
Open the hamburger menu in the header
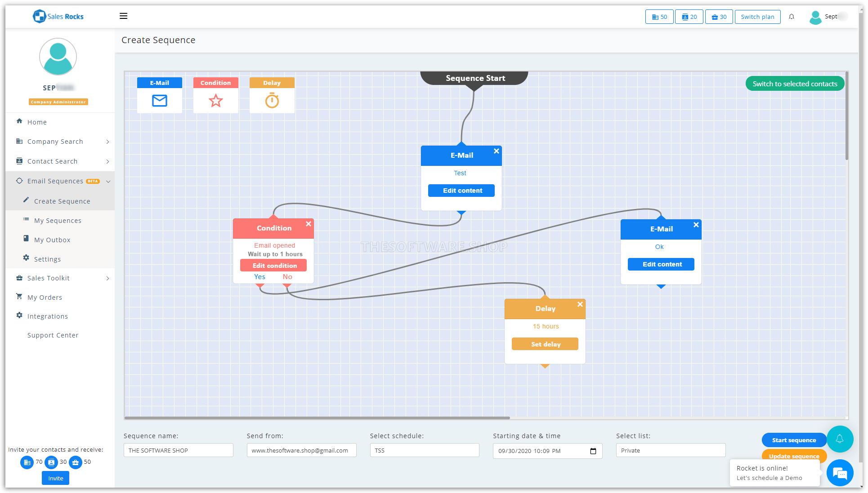point(123,16)
